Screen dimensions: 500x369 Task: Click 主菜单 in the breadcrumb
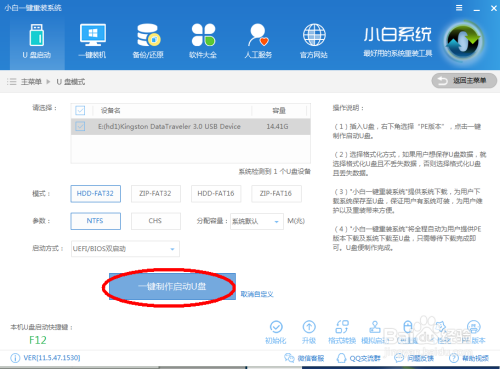[31, 82]
